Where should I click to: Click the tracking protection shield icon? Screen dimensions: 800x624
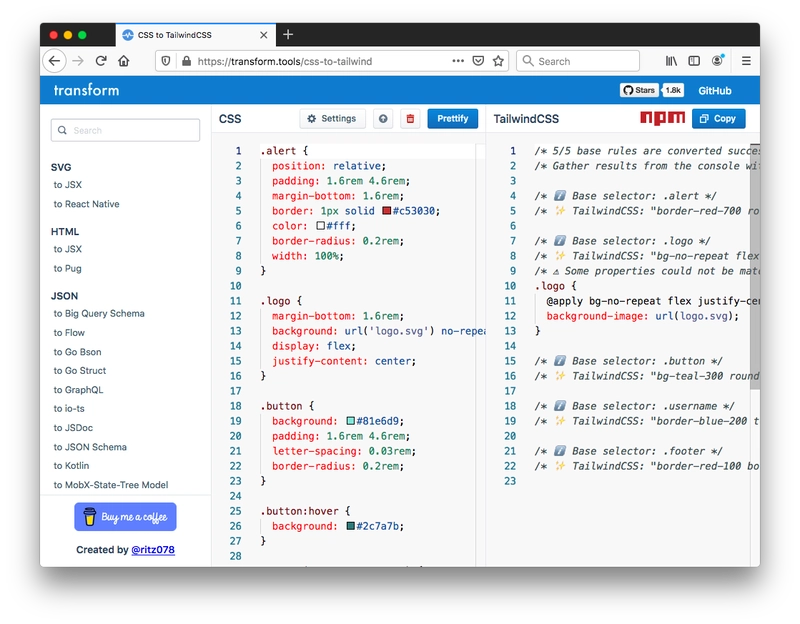point(166,61)
